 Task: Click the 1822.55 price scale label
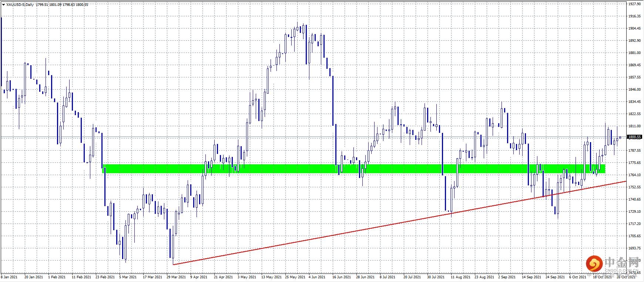click(x=634, y=114)
